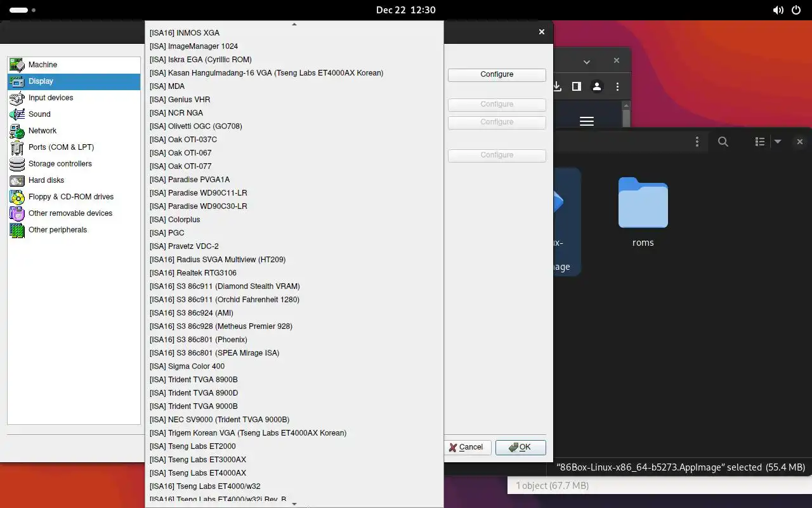The image size is (812, 508).
Task: Expand the tab list chevron in the browser
Action: click(587, 62)
